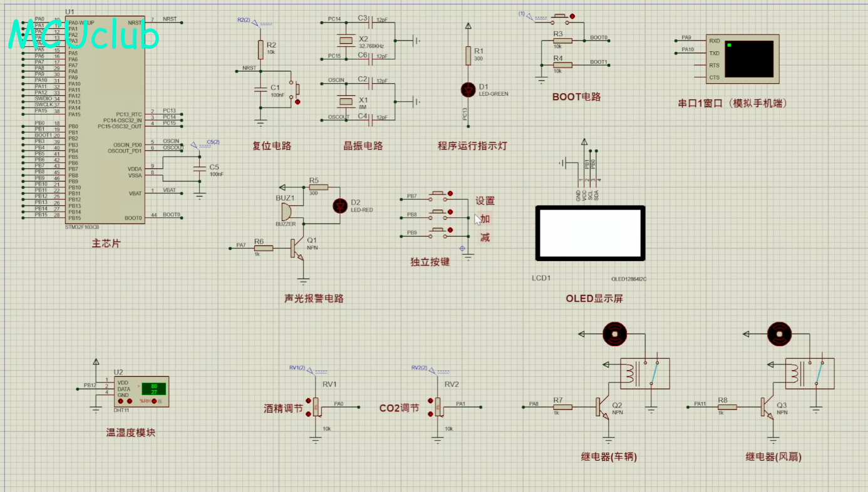The image size is (868, 492).
Task: Click the OLED display white screen
Action: [590, 233]
